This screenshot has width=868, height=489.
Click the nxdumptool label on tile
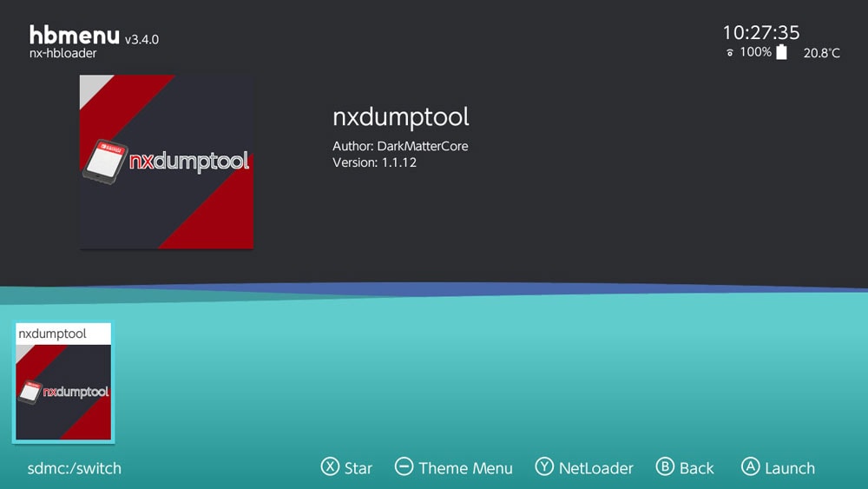point(53,334)
